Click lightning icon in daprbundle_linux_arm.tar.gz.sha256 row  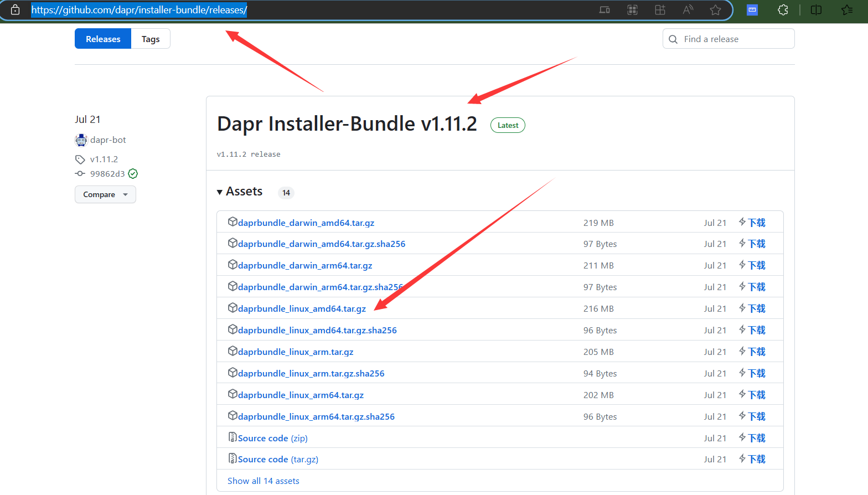pos(742,373)
